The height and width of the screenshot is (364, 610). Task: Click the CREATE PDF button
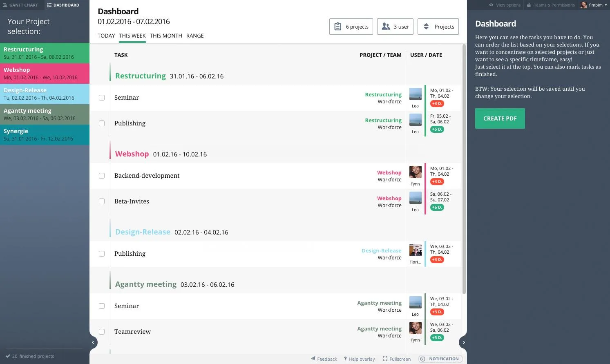click(500, 118)
